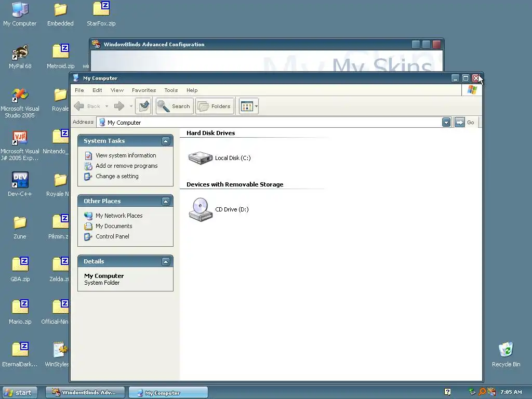Collapse the Details panel

166,262
